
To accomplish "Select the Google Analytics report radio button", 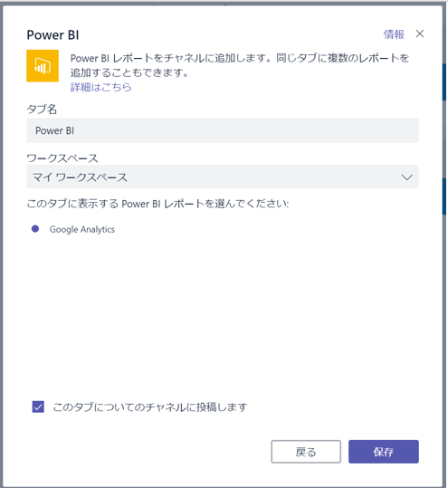I will (x=35, y=229).
